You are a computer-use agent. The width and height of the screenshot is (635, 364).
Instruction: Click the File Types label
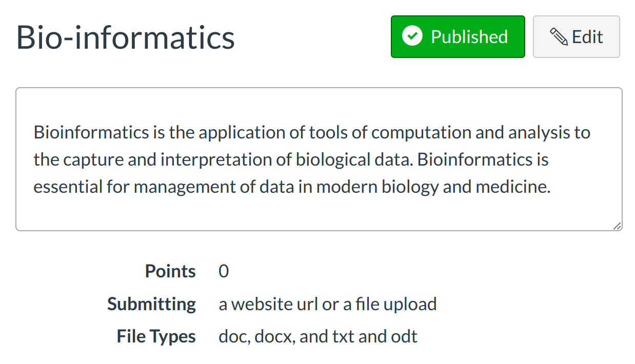click(x=156, y=337)
